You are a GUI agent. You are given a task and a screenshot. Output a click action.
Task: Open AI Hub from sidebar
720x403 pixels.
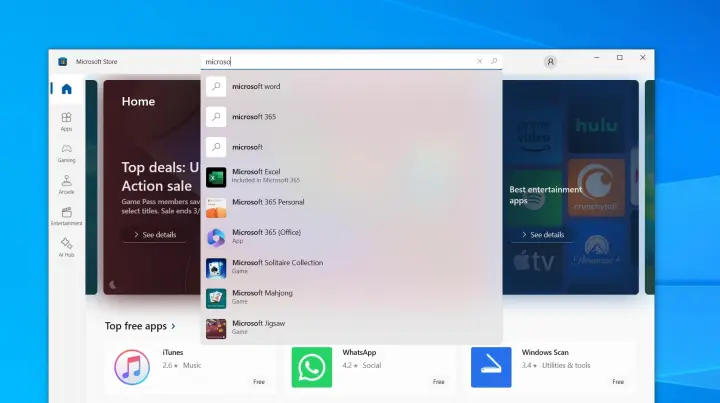click(66, 246)
